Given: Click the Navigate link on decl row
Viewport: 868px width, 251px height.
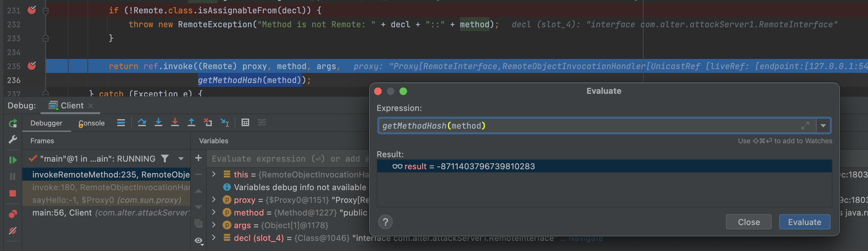Looking at the screenshot, I should point(586,239).
